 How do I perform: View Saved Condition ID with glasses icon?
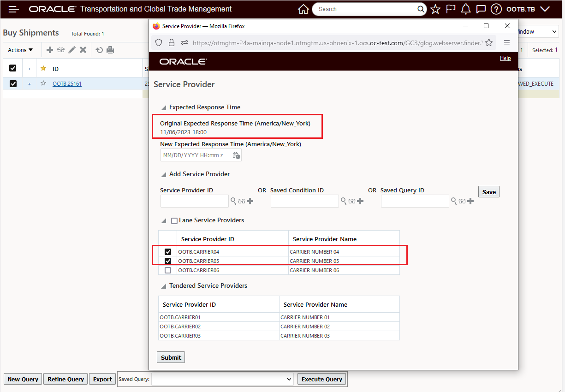tap(352, 201)
